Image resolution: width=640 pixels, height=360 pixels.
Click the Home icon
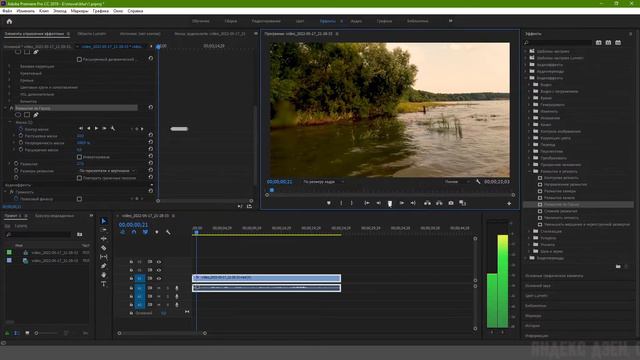[9, 22]
